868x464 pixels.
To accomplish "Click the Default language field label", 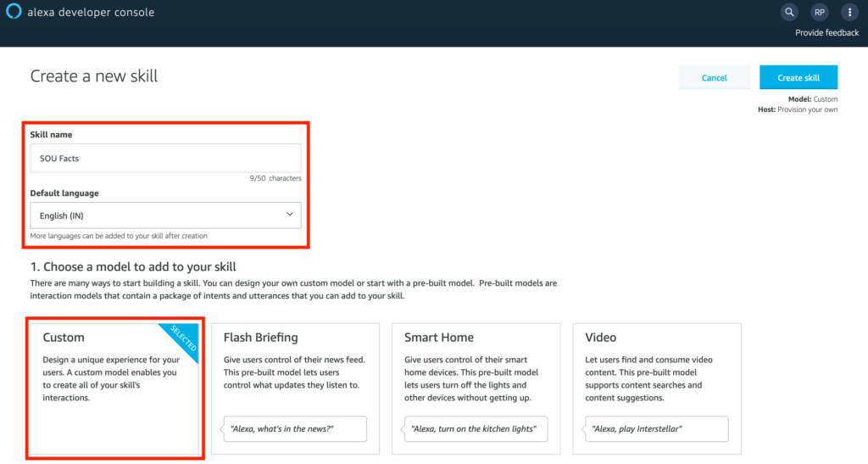I will pos(64,193).
